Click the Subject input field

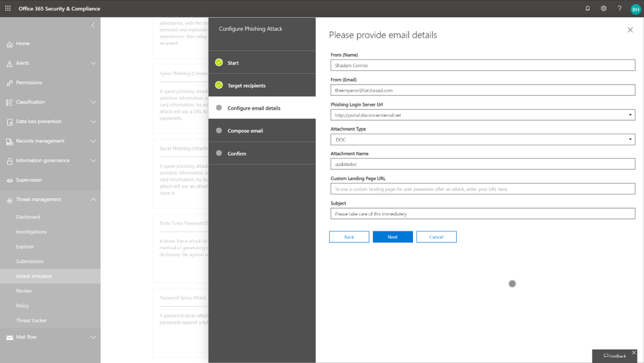click(x=483, y=213)
